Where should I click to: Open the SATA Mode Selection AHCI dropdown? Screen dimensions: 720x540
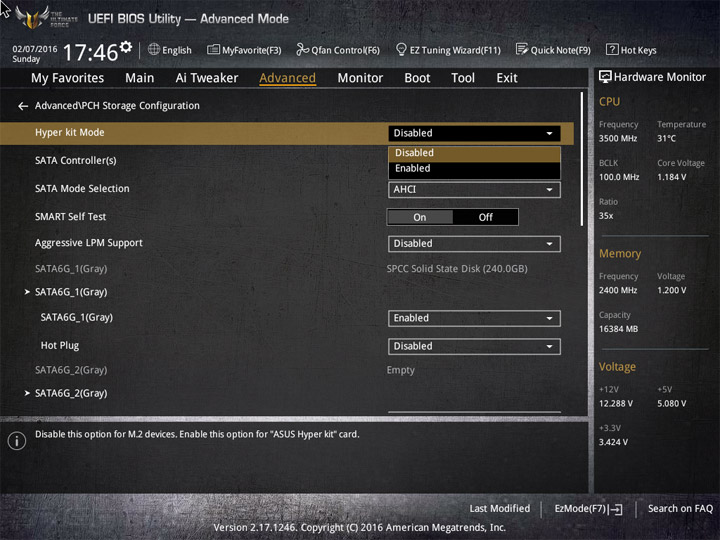point(474,190)
